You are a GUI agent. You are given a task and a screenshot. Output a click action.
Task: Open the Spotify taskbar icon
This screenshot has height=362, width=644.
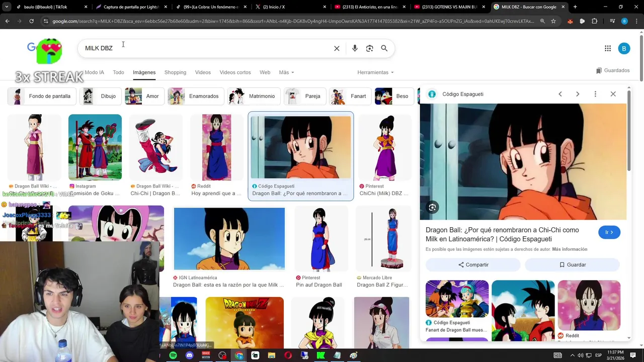pyautogui.click(x=173, y=355)
